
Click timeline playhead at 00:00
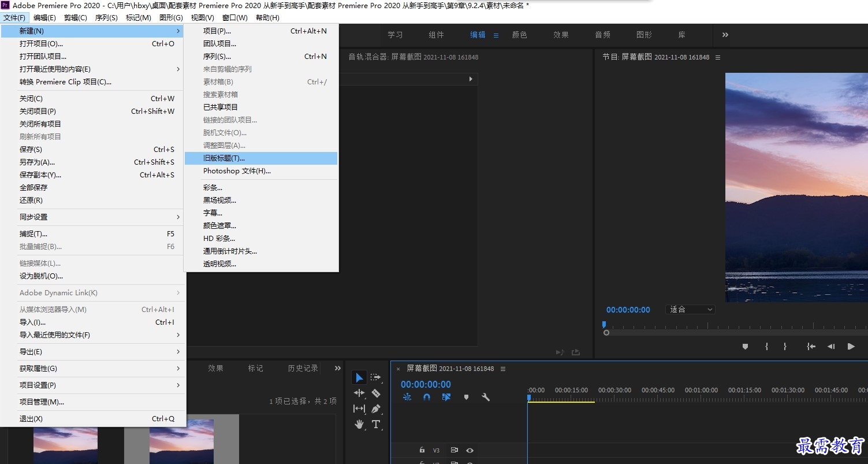pos(528,398)
